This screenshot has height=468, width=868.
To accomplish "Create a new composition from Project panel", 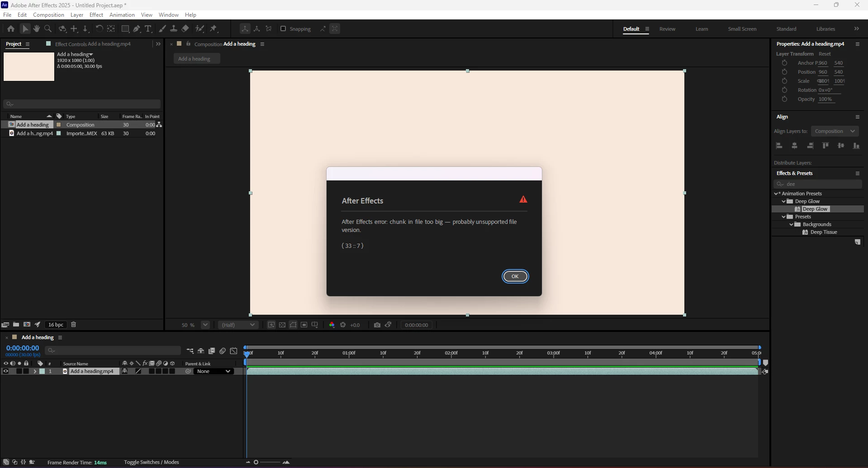I will (x=27, y=325).
